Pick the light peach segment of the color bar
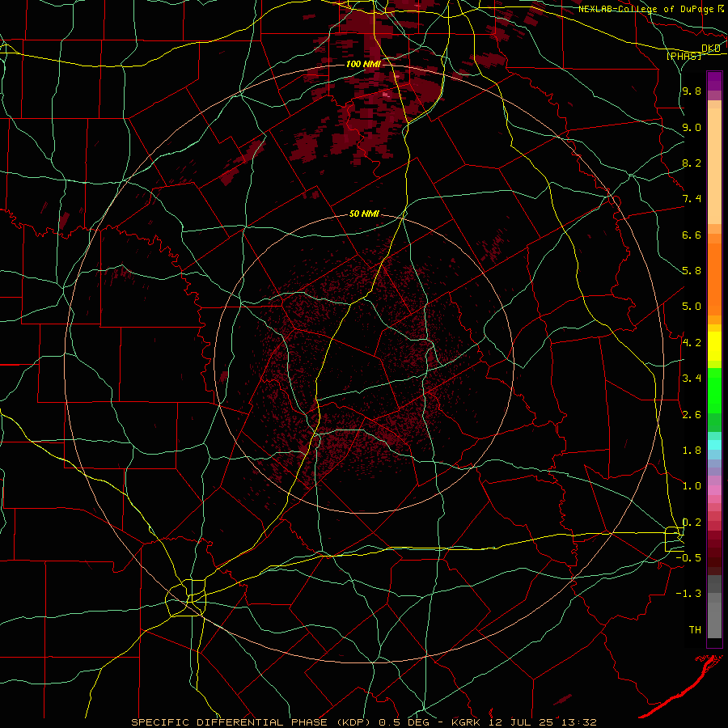The width and height of the screenshot is (728, 728). pyautogui.click(x=714, y=166)
